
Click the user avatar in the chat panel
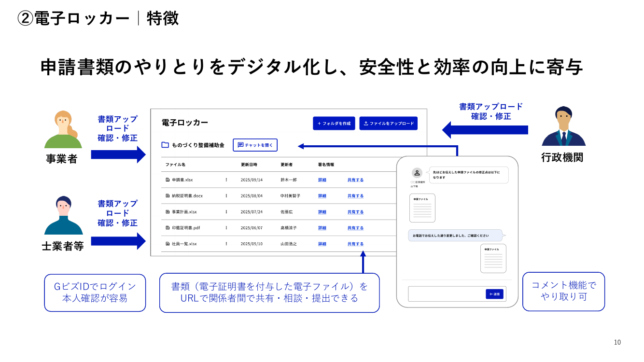point(417,173)
